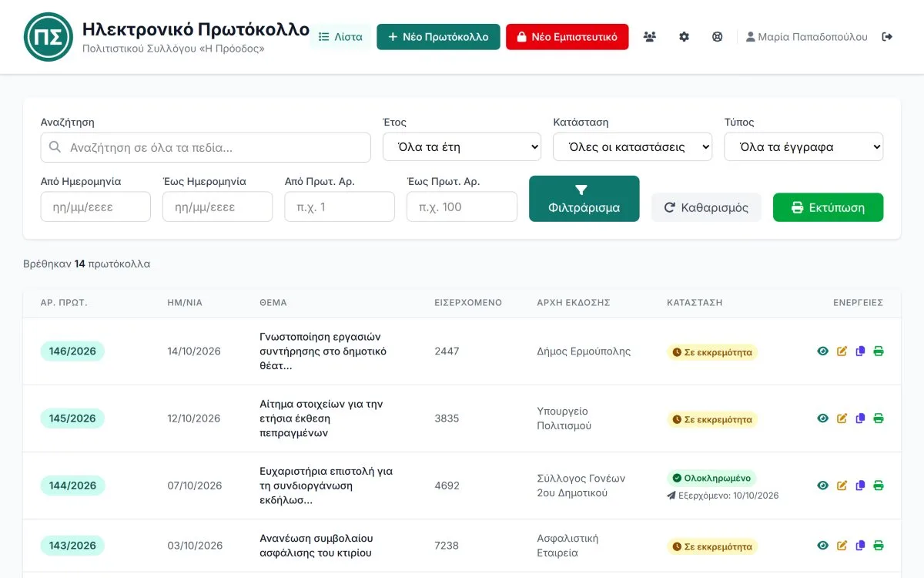Click the Έως Πρωτ. Αρ. field
Image resolution: width=924 pixels, height=578 pixels.
(x=462, y=207)
